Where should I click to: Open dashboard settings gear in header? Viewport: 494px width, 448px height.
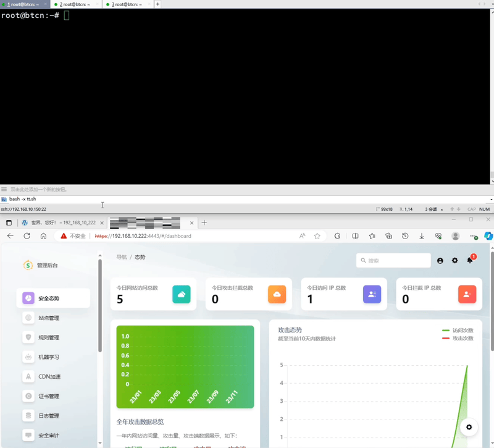click(454, 260)
